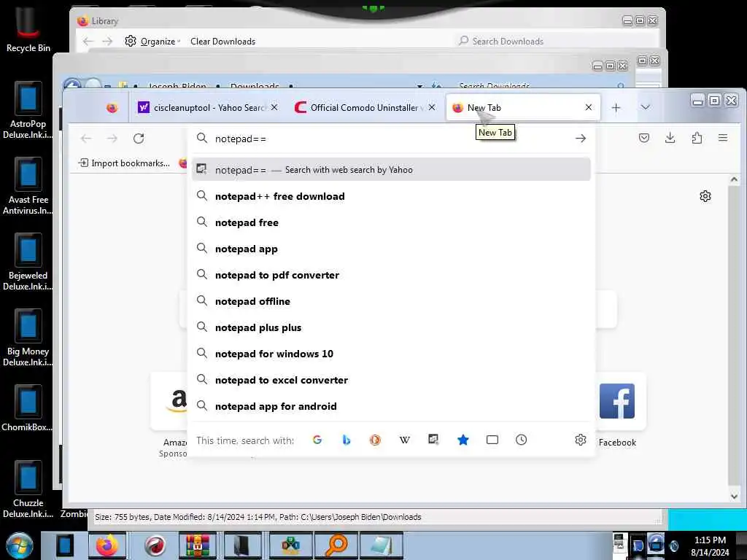The height and width of the screenshot is (560, 747).
Task: Click the page scrollbar down arrow
Action: 734,496
